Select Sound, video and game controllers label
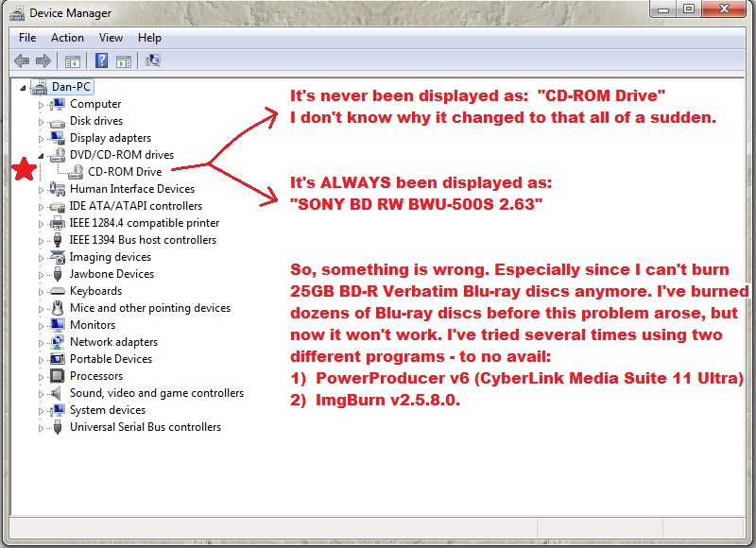Viewport: 756px width, 548px height. [x=157, y=393]
